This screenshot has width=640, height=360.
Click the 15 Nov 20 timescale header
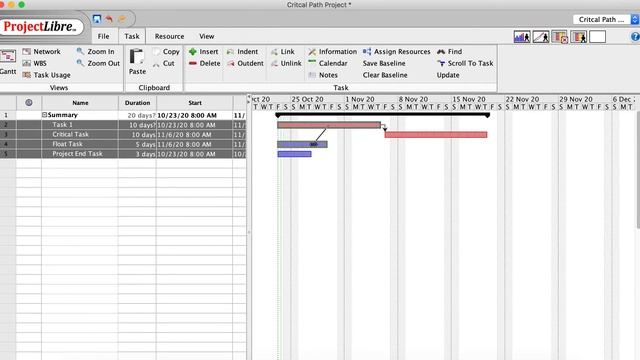click(x=469, y=99)
